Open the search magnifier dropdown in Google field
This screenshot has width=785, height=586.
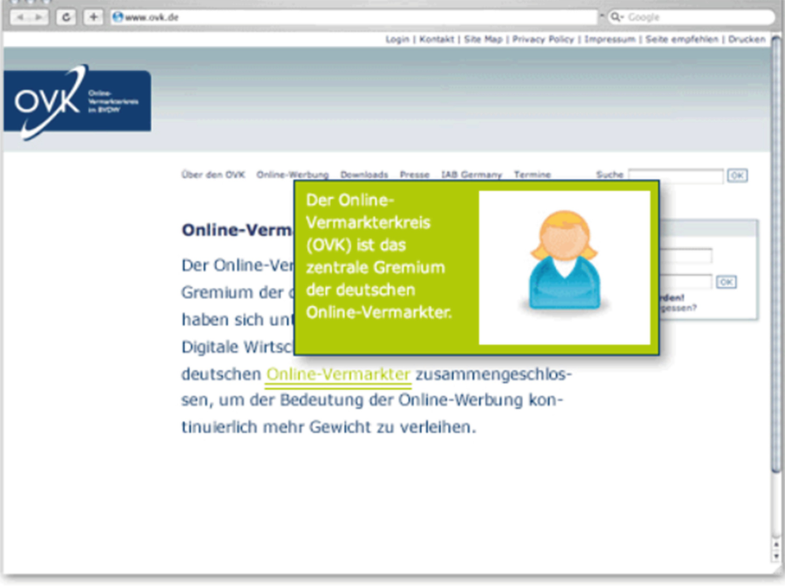(x=616, y=17)
